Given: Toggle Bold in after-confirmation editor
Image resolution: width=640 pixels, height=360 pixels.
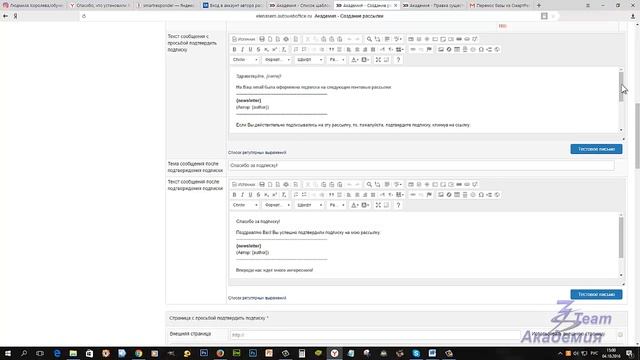Looking at the screenshot, I should coord(234,195).
